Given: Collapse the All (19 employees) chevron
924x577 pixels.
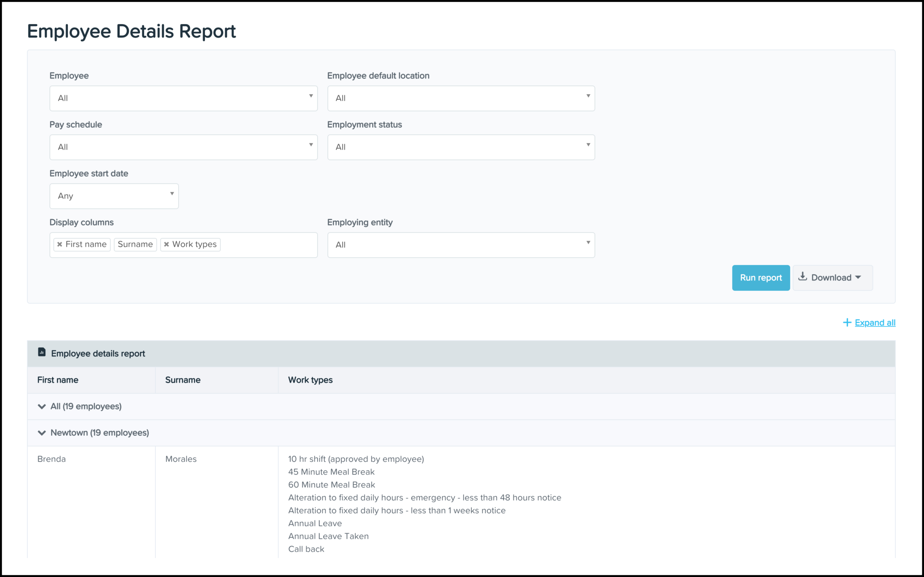Looking at the screenshot, I should [42, 407].
